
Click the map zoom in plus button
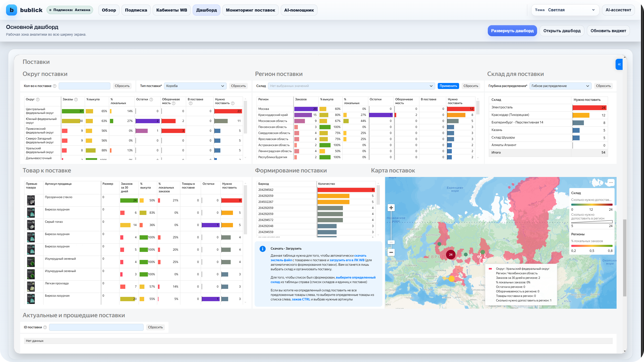click(x=391, y=208)
